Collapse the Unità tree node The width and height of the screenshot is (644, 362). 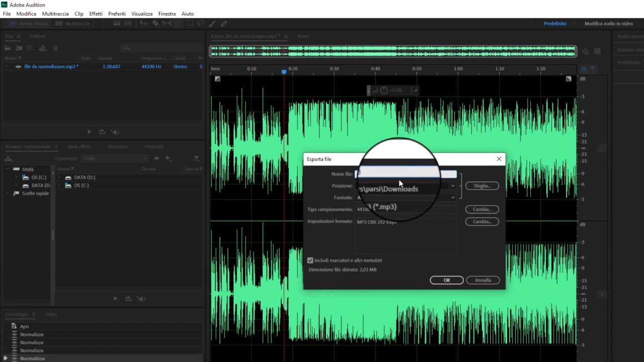coord(9,169)
